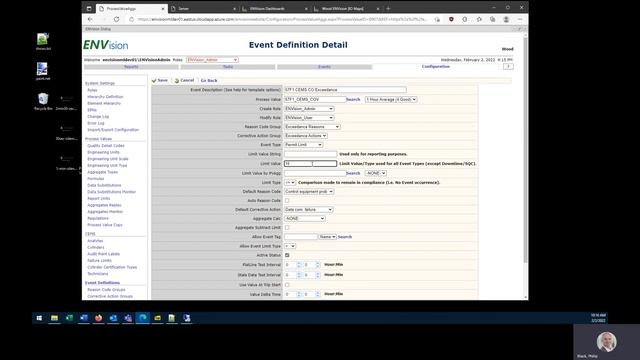Open the Modify Role dropdown
The height and width of the screenshot is (360, 640).
coord(309,118)
